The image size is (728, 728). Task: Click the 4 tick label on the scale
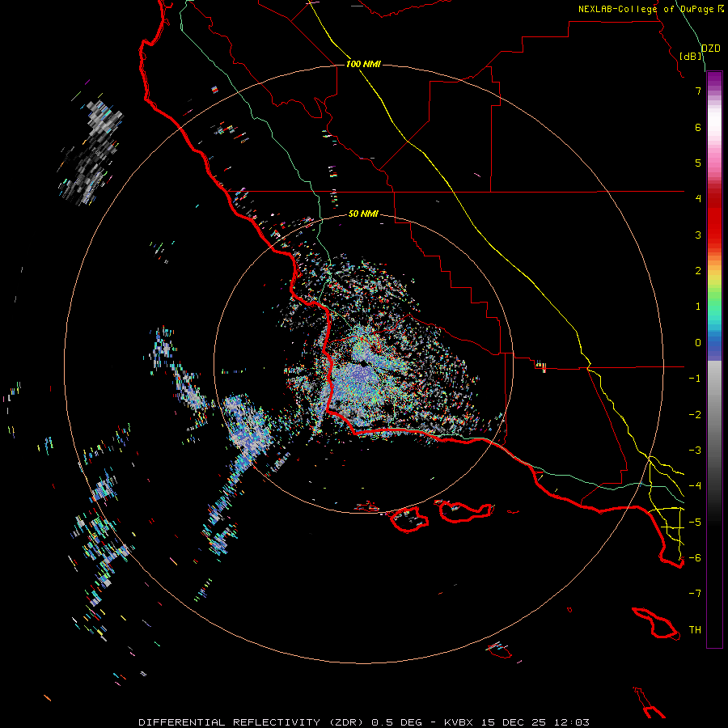click(x=698, y=199)
